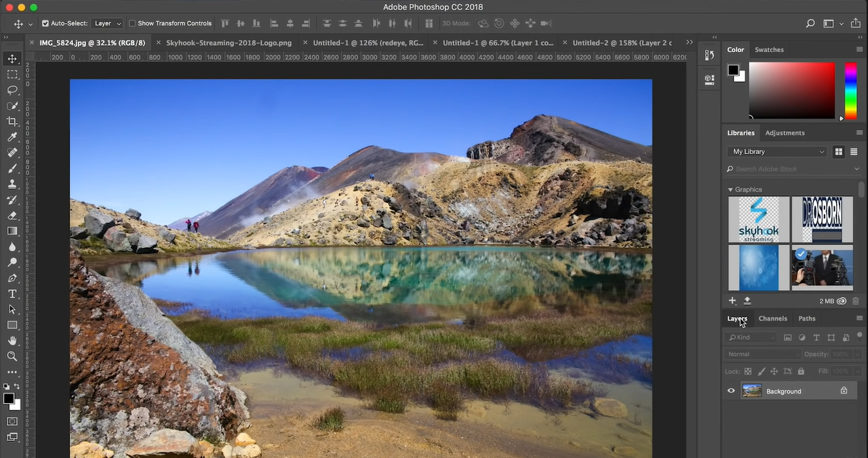This screenshot has width=868, height=458.
Task: Pick a color in the red color field
Action: click(791, 90)
